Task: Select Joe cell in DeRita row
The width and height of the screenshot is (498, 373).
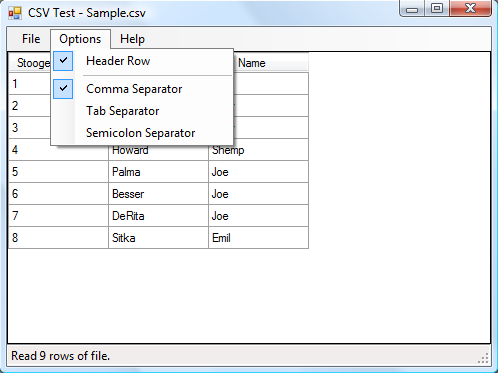Action: (x=258, y=216)
